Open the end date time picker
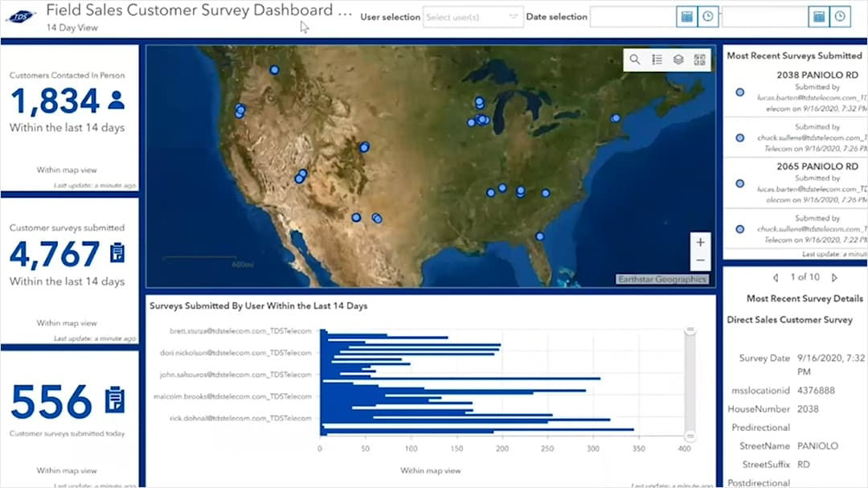868x488 pixels. click(839, 16)
